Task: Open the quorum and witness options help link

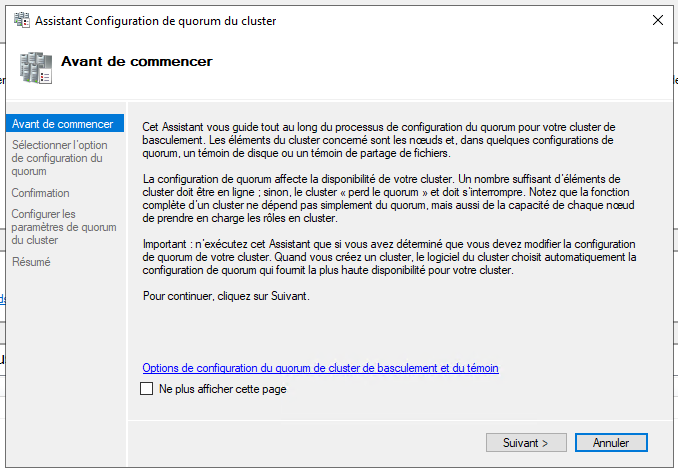Action: click(x=320, y=368)
